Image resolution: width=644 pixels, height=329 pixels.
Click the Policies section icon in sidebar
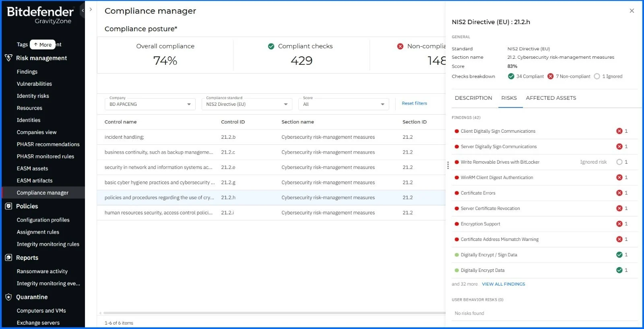click(x=8, y=206)
